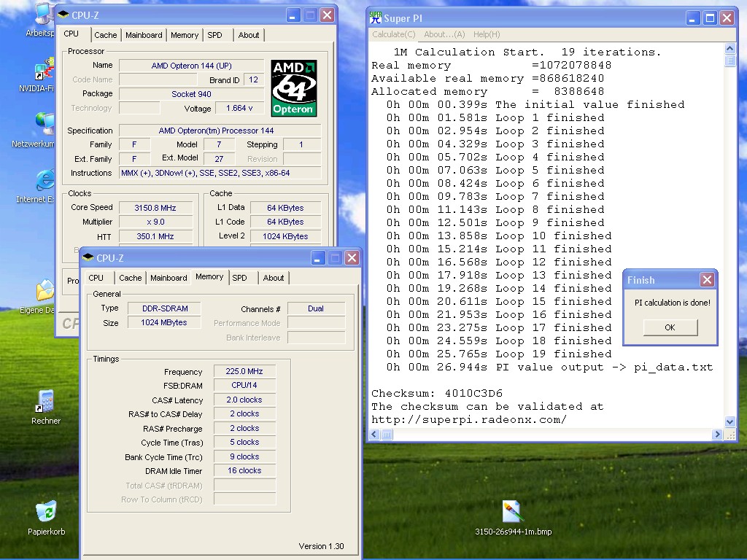Close the Finish dialog box
This screenshot has width=747, height=560.
click(707, 280)
